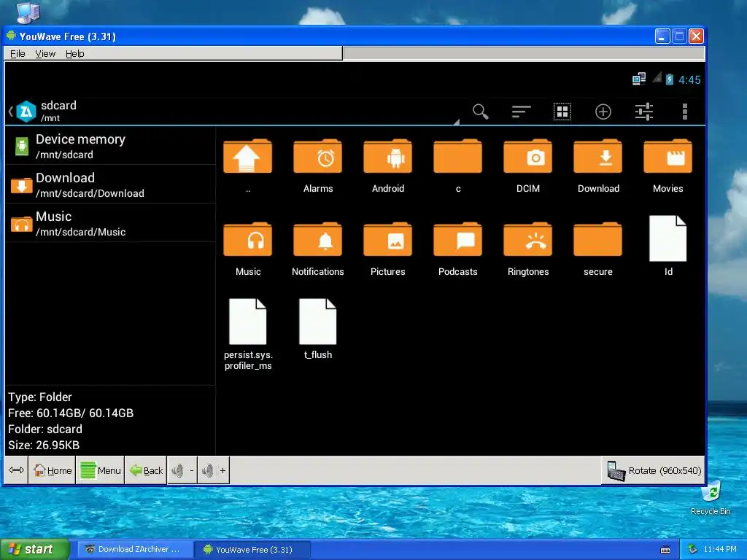This screenshot has width=747, height=560.
Task: Click the Home button in YouWave
Action: 52,470
